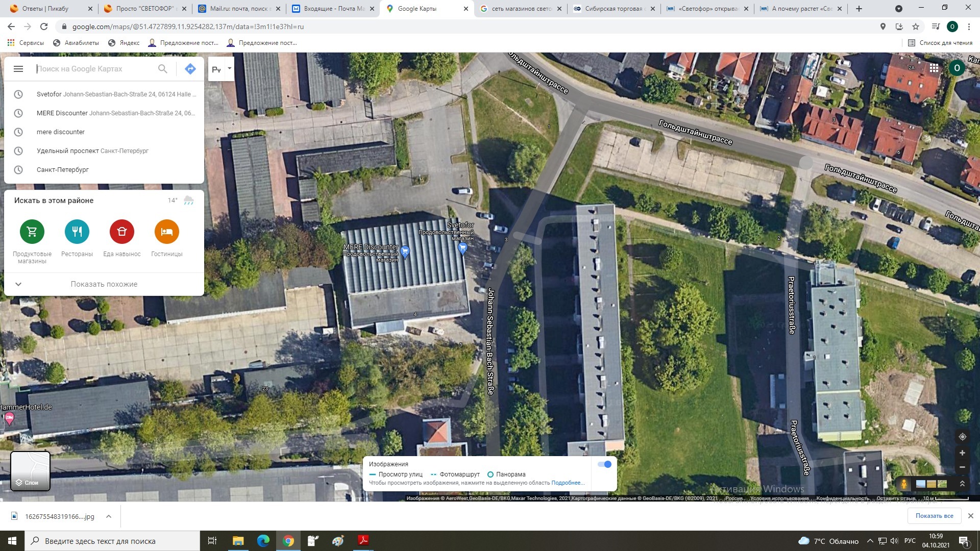
Task: Expand the imagery strip at bottom right
Action: pos(962,484)
